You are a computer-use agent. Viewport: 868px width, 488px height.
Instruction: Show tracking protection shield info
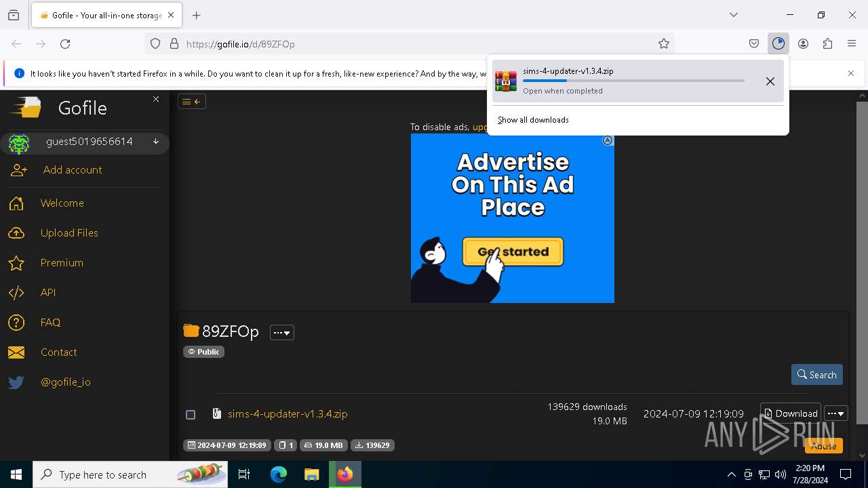coord(155,44)
